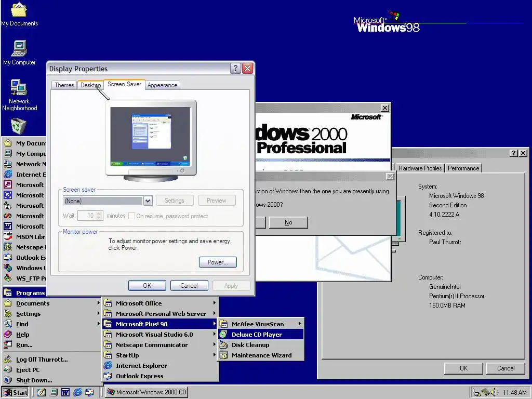This screenshot has width=532, height=399.
Task: Click the Help question mark in Display Properties
Action: point(235,68)
